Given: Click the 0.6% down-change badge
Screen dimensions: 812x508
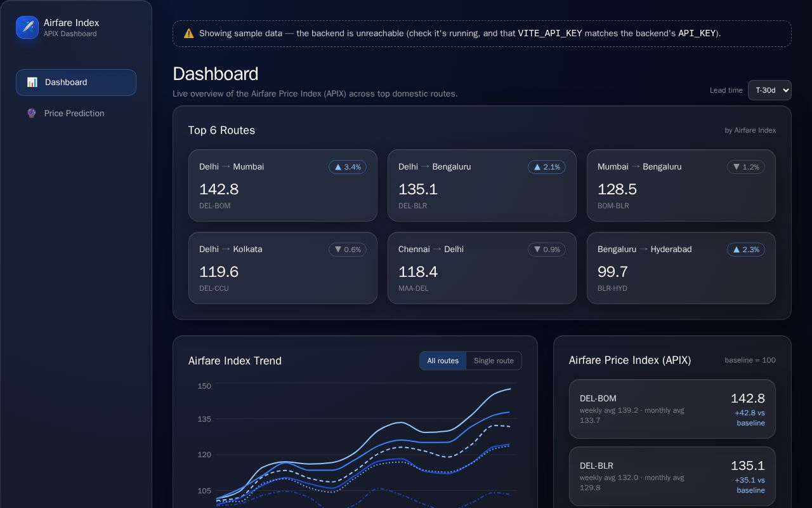Looking at the screenshot, I should 348,250.
